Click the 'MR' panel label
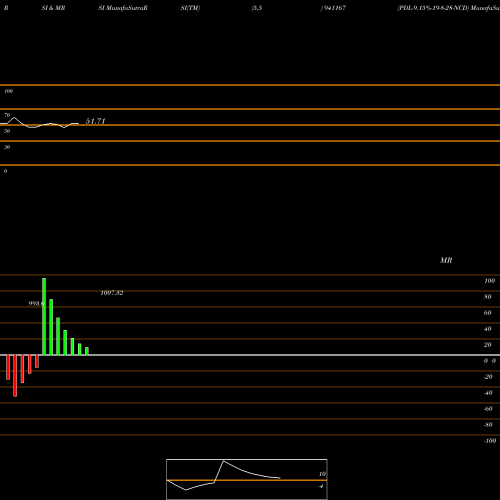 (x=446, y=260)
